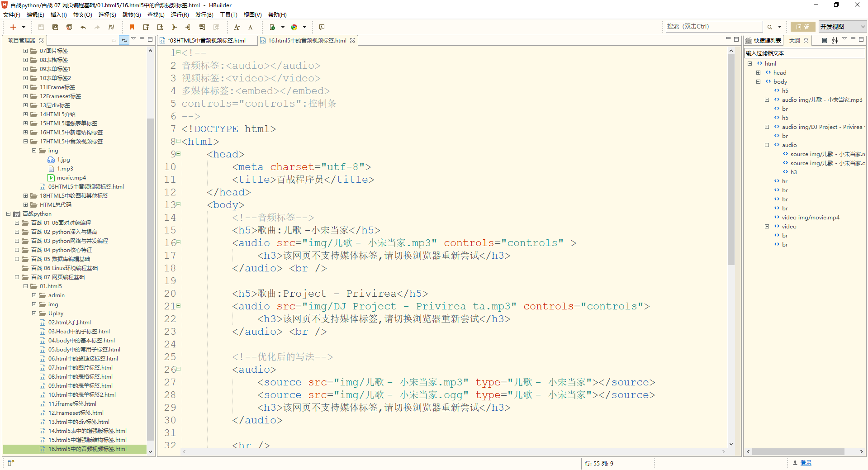Viewport: 868px width, 470px height.
Task: Click in the search (双击Ctrl) field
Action: [x=714, y=27]
